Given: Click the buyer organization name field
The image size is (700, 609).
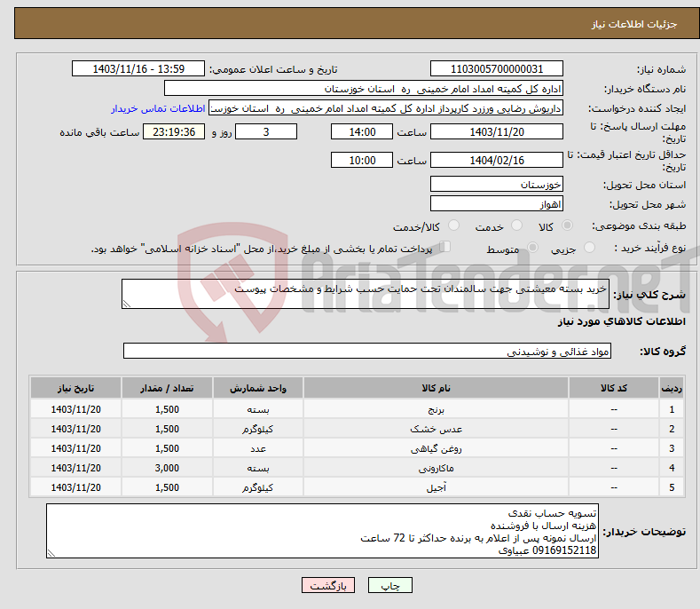Looking at the screenshot, I should (364, 89).
